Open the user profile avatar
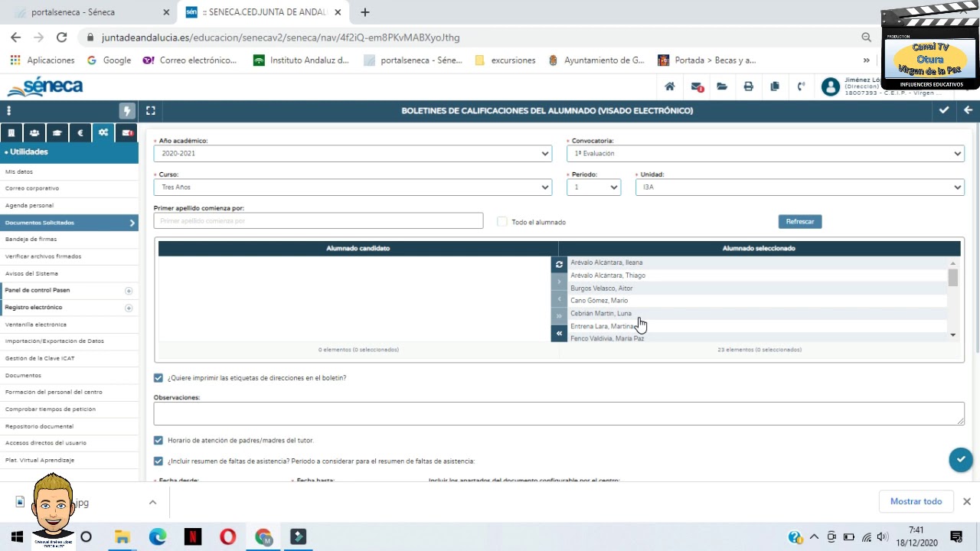The image size is (980, 551). tap(830, 86)
